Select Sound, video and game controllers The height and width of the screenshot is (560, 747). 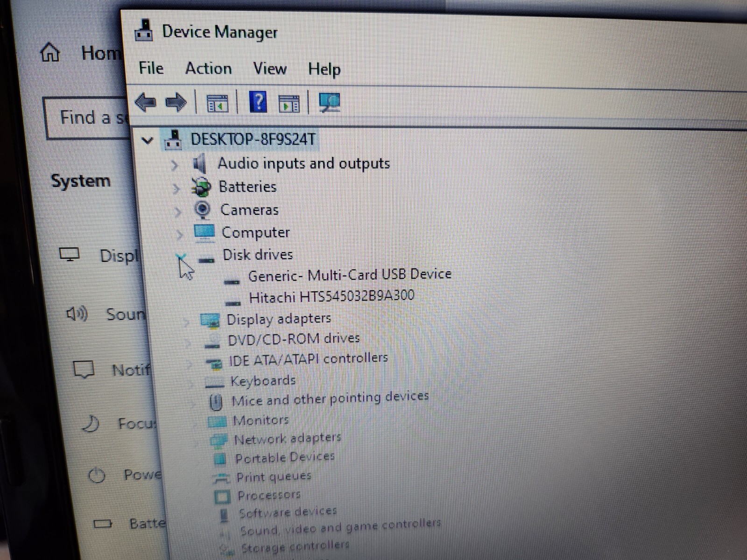coord(340,528)
